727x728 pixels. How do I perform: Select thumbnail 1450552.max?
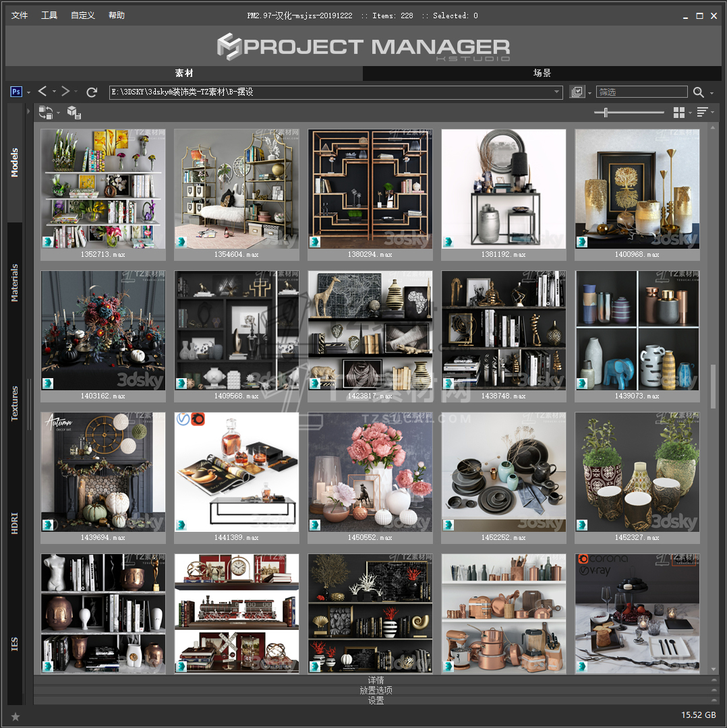pyautogui.click(x=370, y=477)
